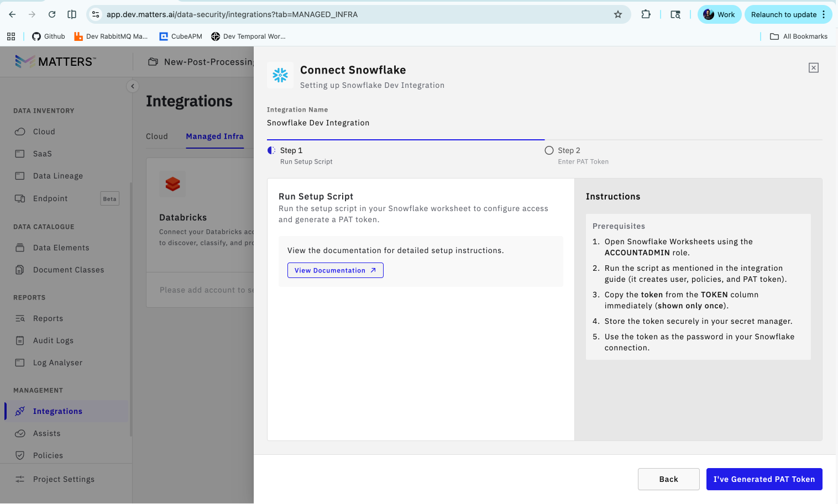Open the All Bookmarks folder
The height and width of the screenshot is (504, 838).
(x=799, y=36)
